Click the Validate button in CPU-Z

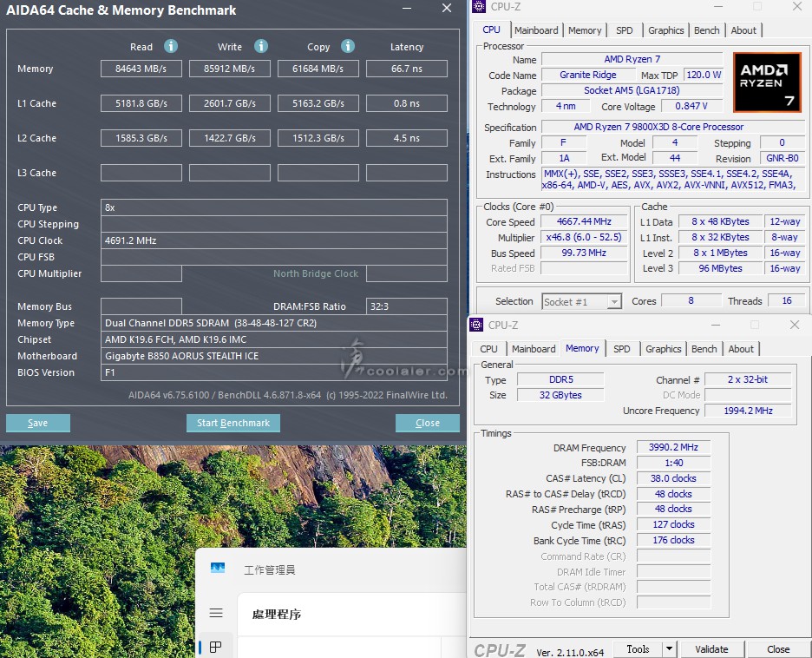point(711,648)
